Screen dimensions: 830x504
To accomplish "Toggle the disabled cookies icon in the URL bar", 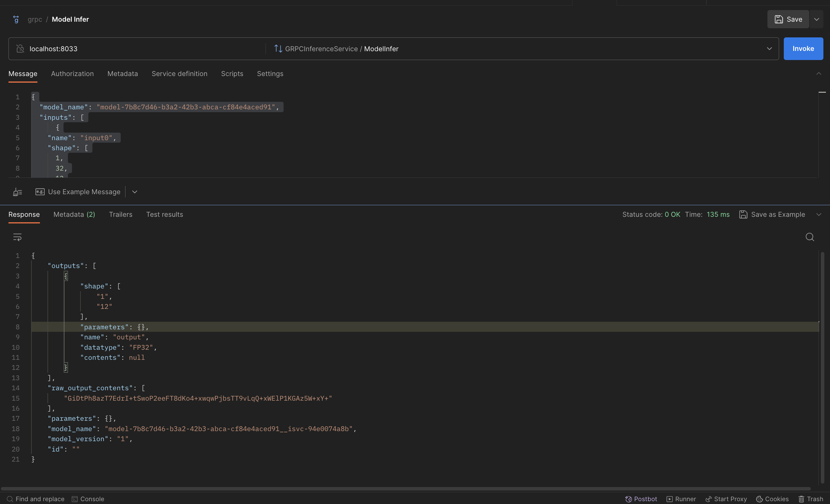I will point(20,48).
